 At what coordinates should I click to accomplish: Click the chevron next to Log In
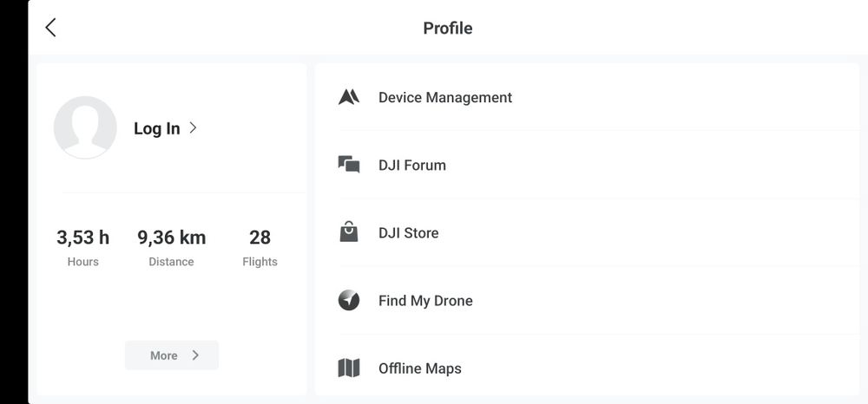[x=193, y=127]
